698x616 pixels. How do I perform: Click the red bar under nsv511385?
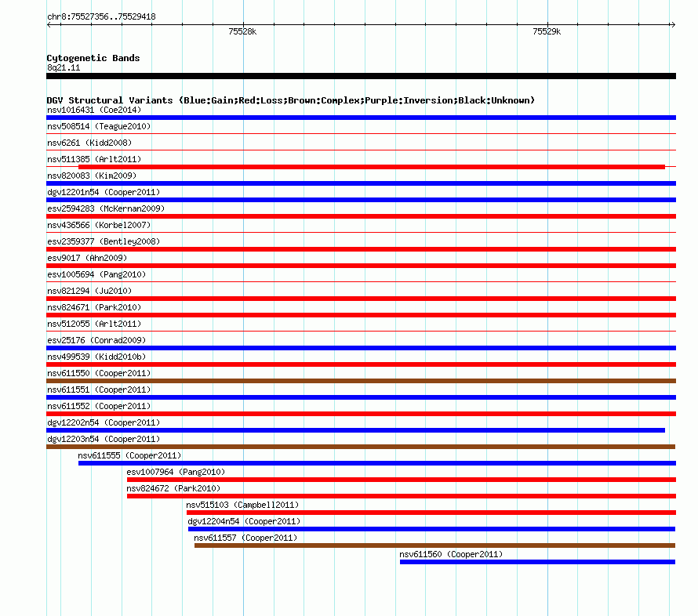point(372,167)
